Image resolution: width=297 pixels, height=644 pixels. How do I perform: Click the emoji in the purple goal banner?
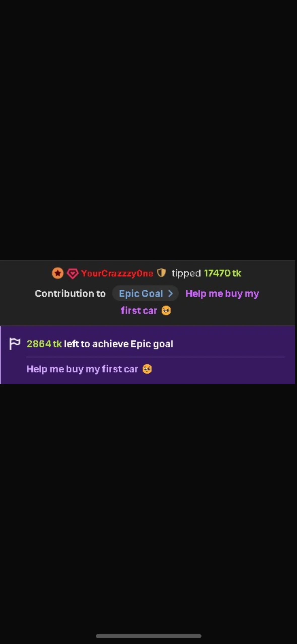pyautogui.click(x=147, y=369)
